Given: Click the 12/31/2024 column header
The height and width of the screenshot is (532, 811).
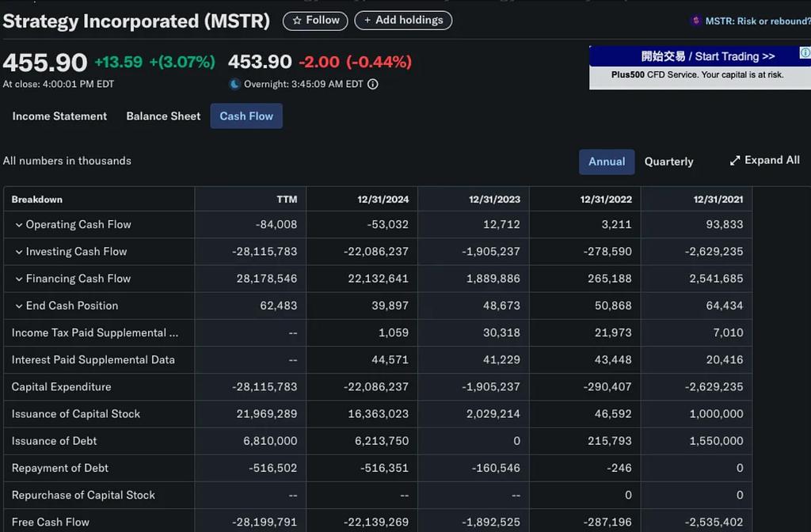Looking at the screenshot, I should coord(383,199).
